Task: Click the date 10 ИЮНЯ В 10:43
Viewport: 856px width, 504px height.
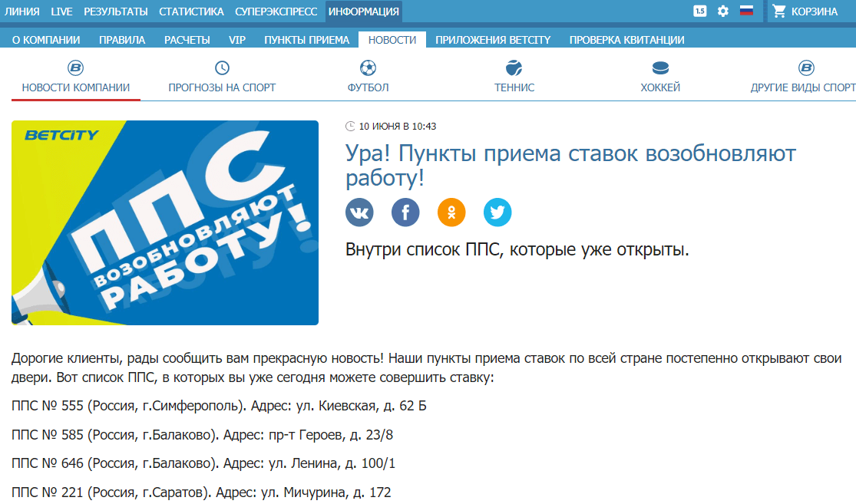Action: (x=398, y=127)
